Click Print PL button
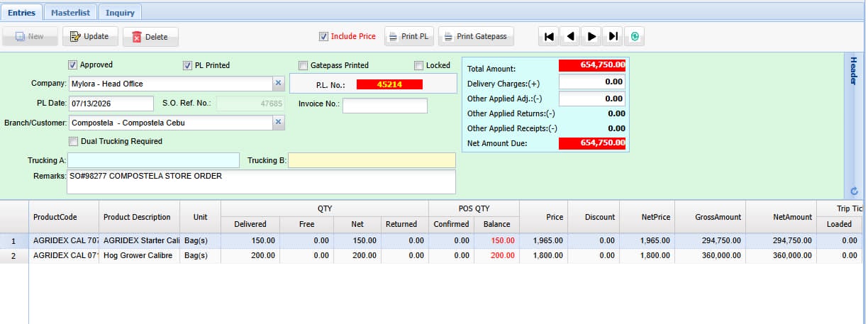 pos(409,36)
